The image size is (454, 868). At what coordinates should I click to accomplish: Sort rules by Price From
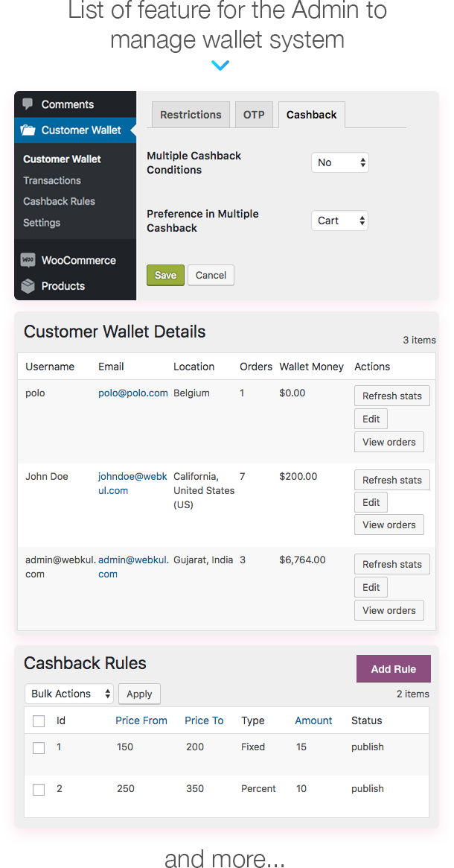[x=141, y=720]
